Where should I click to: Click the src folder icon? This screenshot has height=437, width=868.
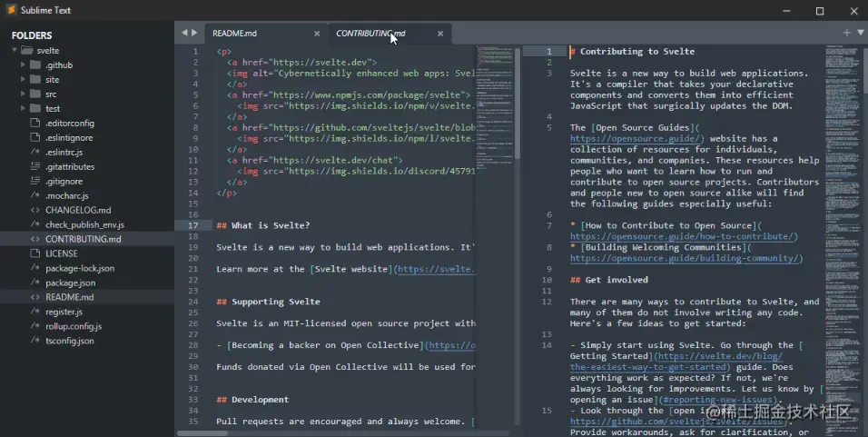click(35, 94)
